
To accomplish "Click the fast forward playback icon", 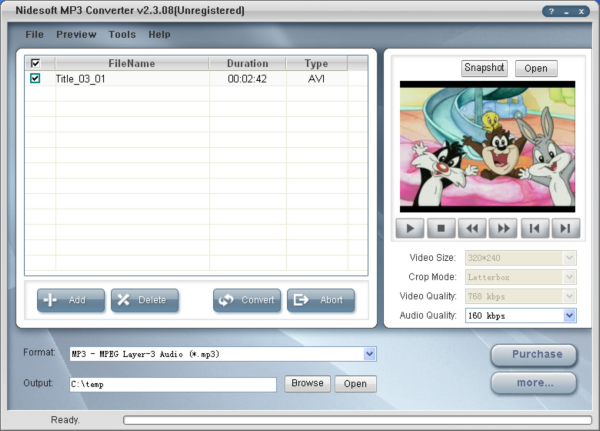I will click(x=504, y=228).
